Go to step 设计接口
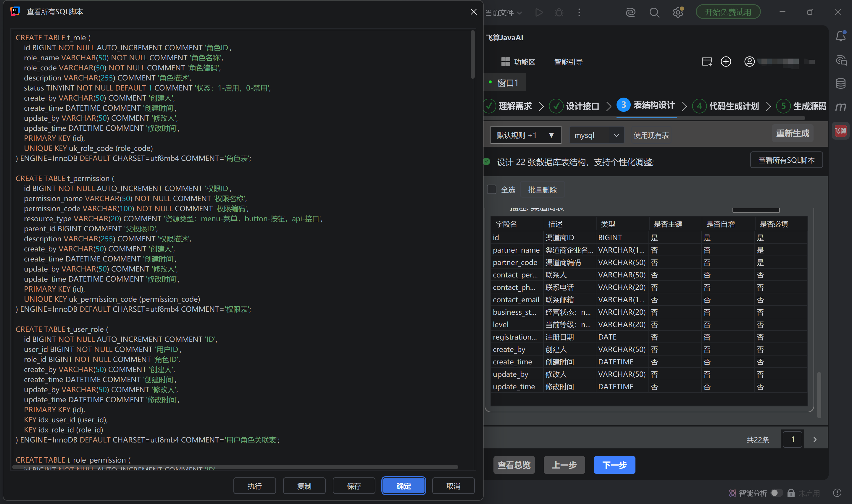Screen dimensions: 852x504 (x=574, y=106)
